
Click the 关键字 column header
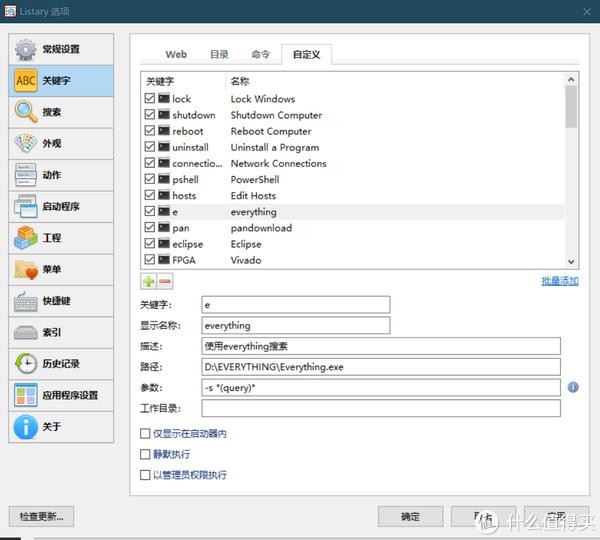point(160,81)
